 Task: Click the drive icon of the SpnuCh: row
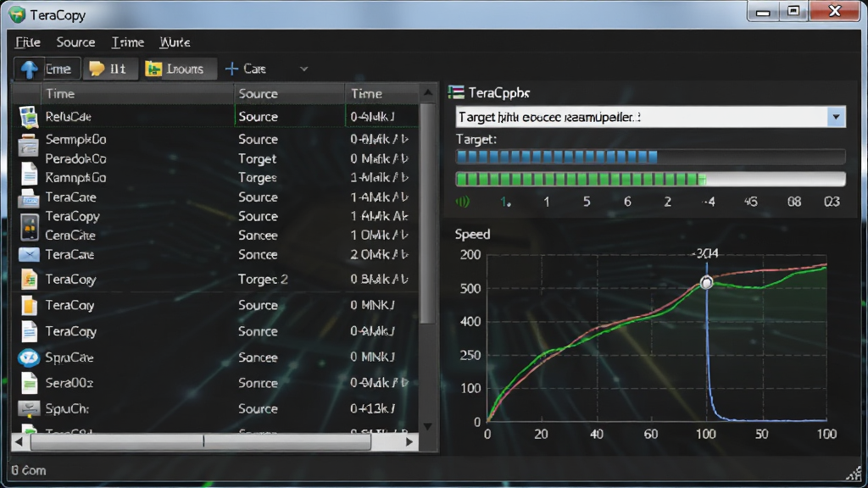pyautogui.click(x=29, y=409)
